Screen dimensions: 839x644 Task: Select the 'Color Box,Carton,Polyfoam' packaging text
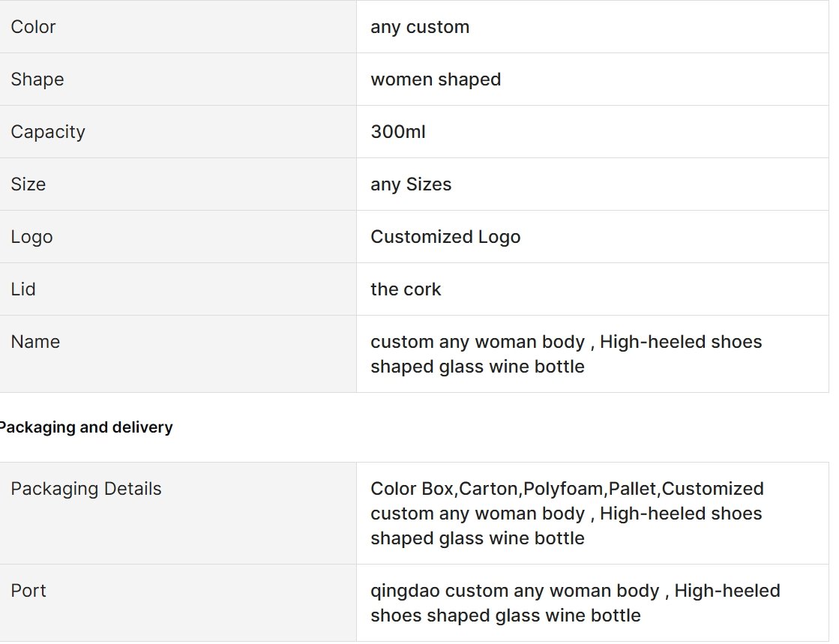487,488
